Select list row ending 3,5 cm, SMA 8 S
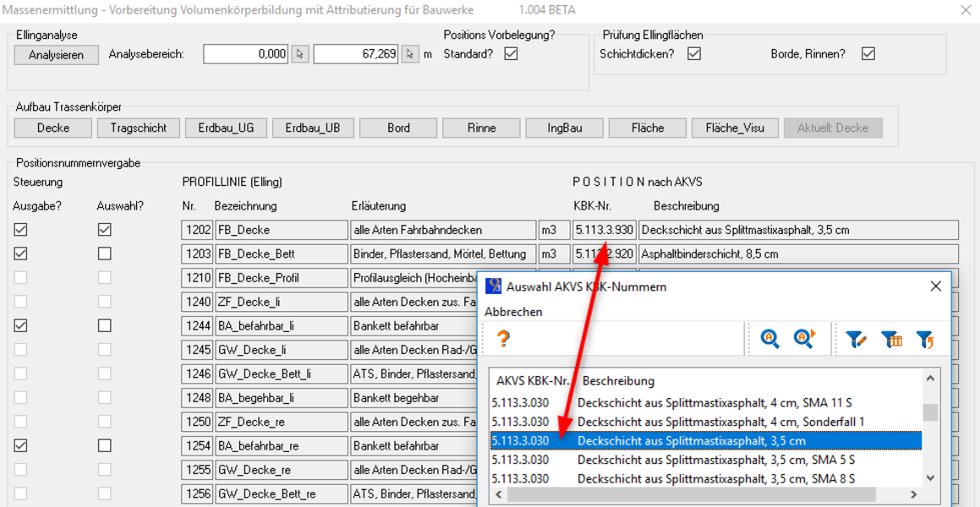Viewport: 980px width, 507px height. 706,479
